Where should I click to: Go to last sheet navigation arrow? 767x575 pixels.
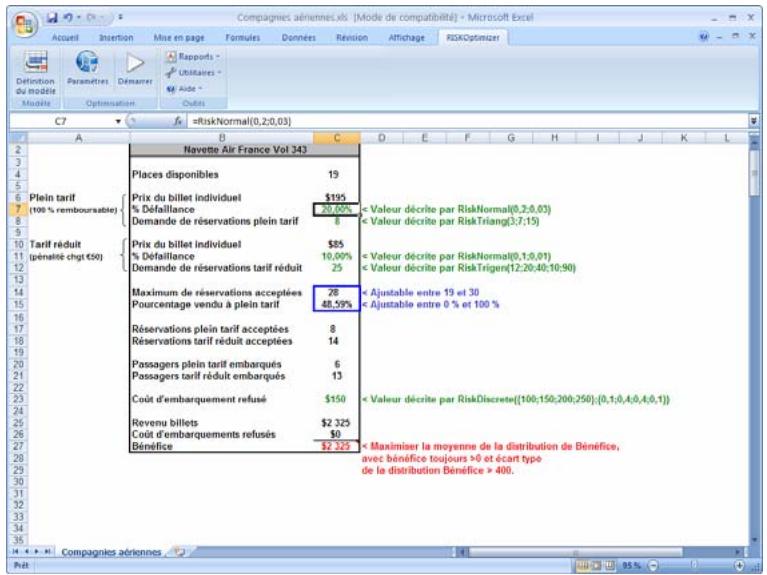coord(47,552)
